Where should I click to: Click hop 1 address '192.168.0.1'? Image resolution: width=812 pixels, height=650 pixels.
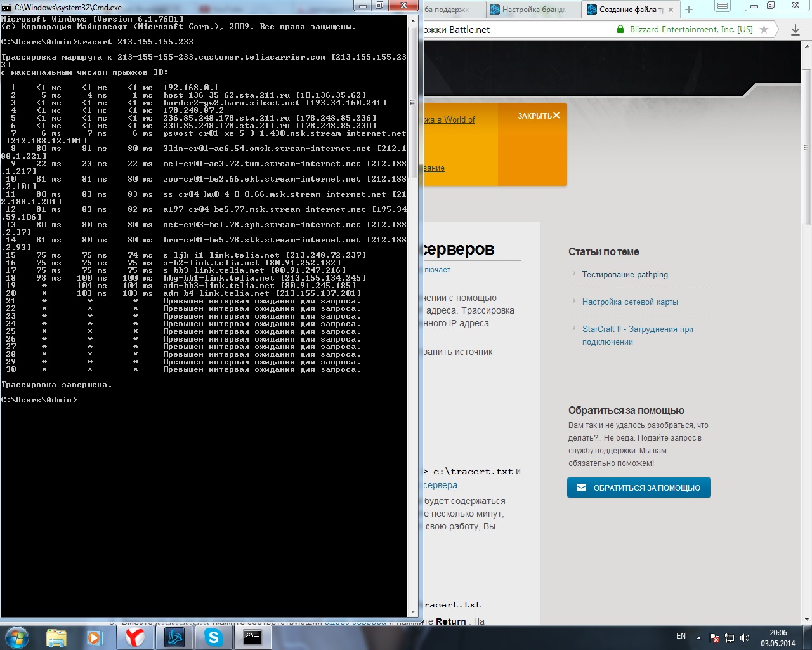tap(190, 88)
